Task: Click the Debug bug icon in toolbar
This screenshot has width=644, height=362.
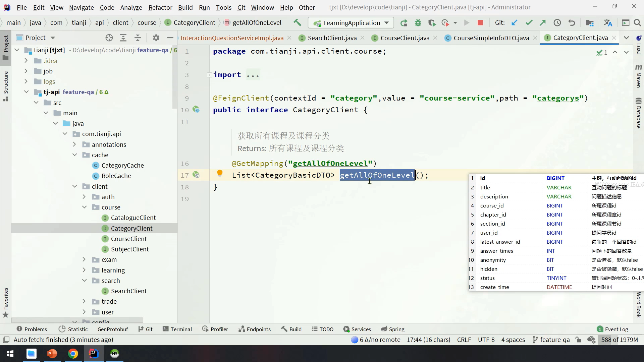Action: pos(418,23)
